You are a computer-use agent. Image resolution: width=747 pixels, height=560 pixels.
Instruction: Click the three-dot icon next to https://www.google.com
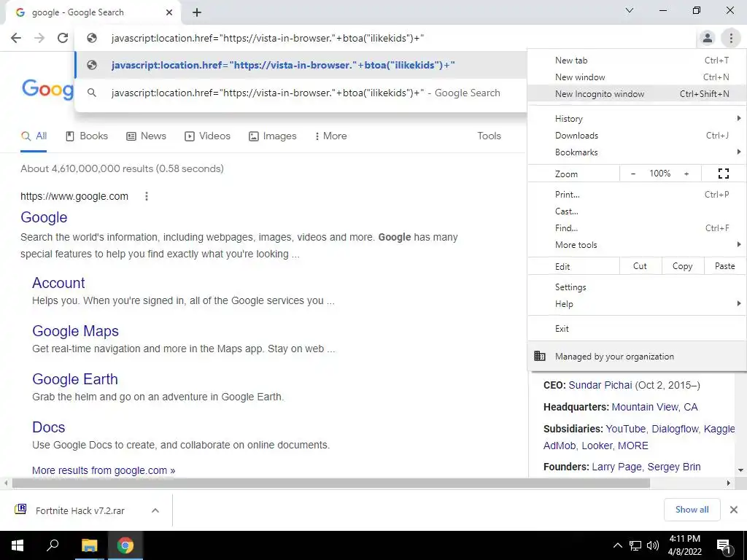147,196
